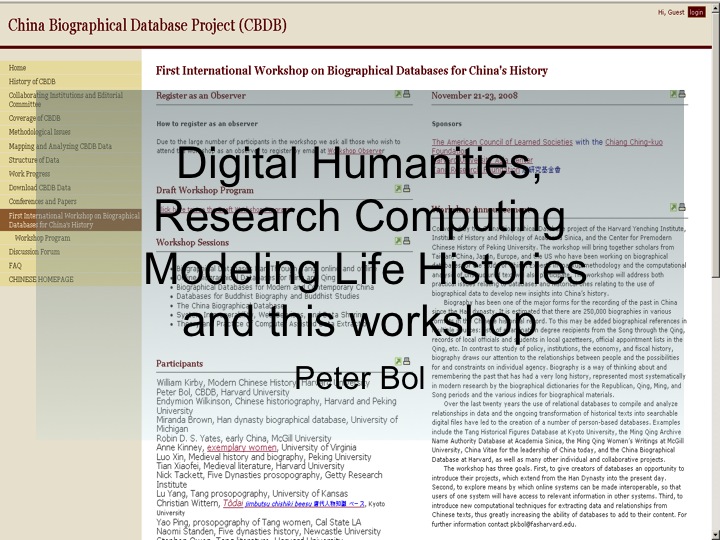Image resolution: width=720 pixels, height=540 pixels.
Task: Select Workshop Program sub-item
Action: tap(42, 238)
